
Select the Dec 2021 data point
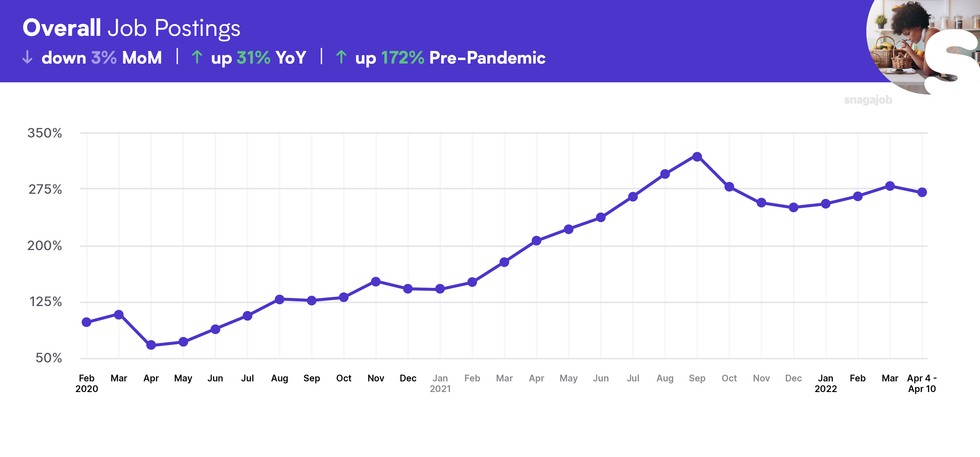793,207
